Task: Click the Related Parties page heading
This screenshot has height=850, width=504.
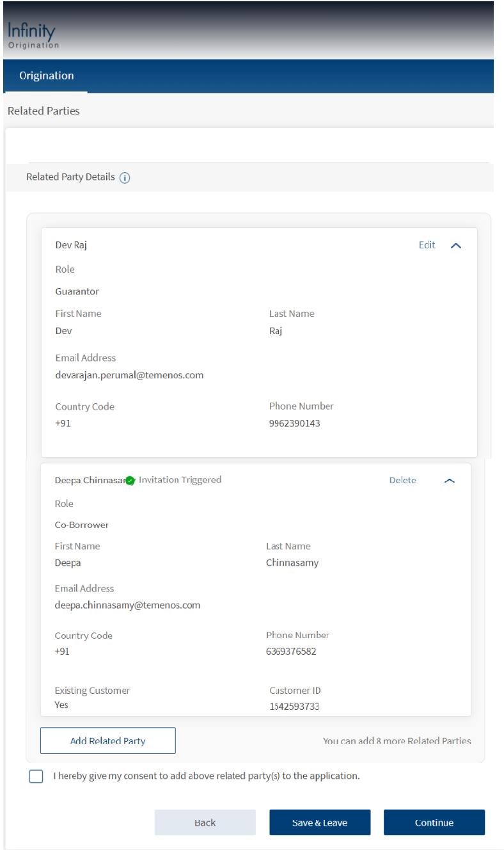Action: click(43, 111)
